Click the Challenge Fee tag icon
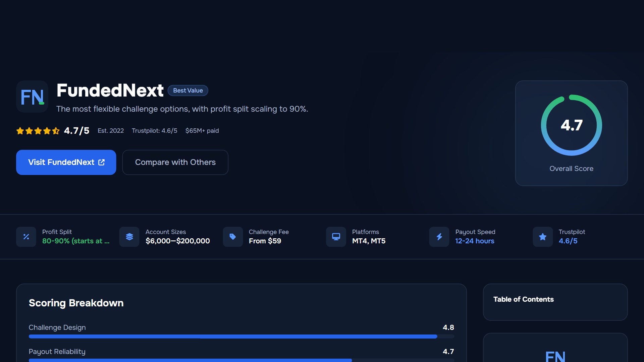 pyautogui.click(x=233, y=237)
